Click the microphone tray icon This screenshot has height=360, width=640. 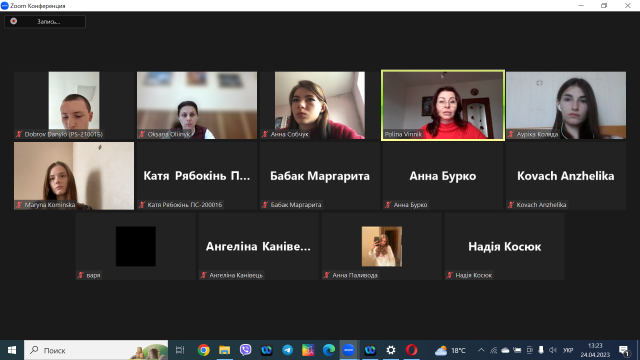pyautogui.click(x=541, y=350)
